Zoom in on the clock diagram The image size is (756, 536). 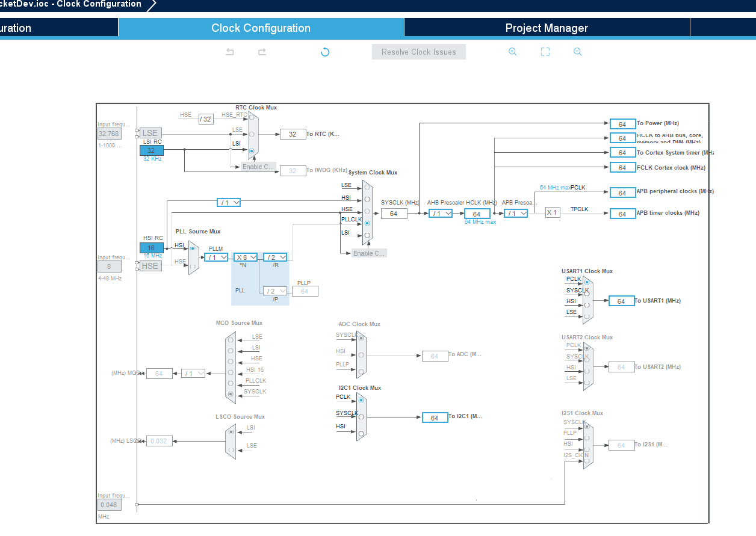(513, 52)
